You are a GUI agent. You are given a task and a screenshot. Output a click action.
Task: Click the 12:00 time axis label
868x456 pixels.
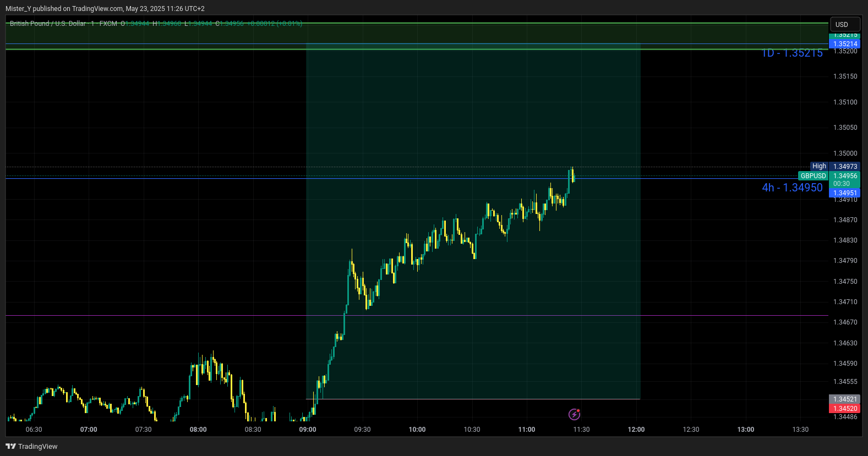click(x=636, y=430)
